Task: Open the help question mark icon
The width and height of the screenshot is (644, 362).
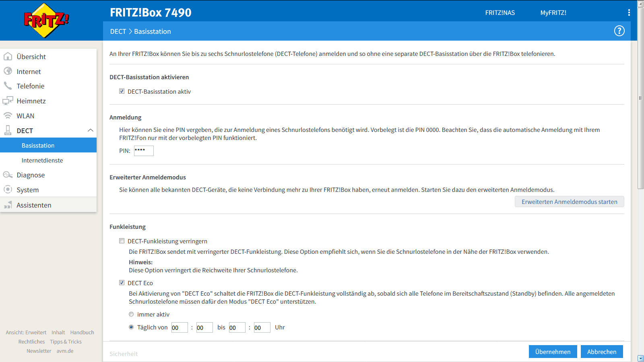Action: [619, 31]
